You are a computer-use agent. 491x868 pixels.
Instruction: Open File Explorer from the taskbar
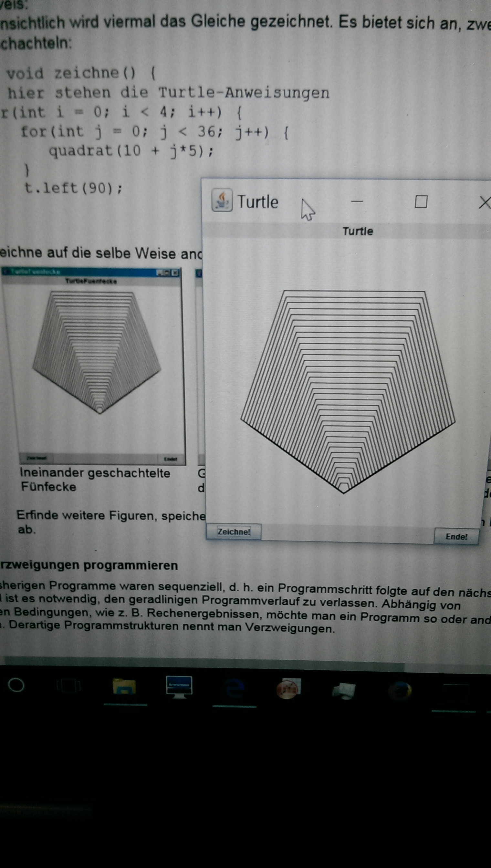[x=124, y=687]
